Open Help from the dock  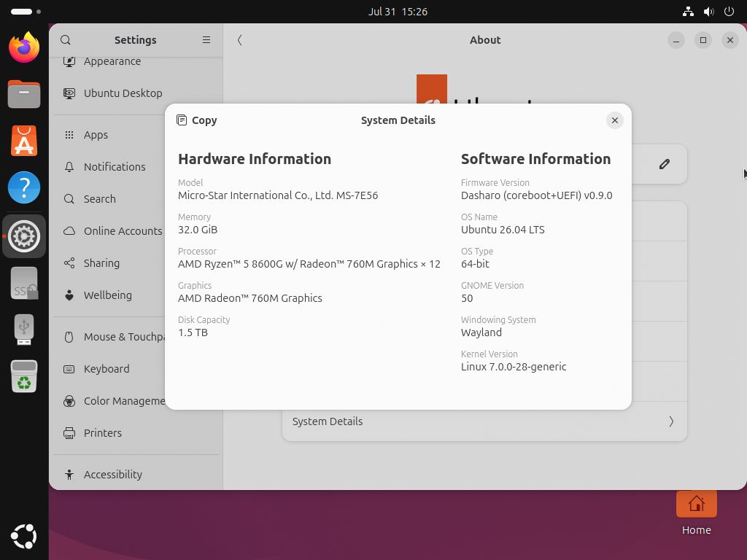[x=24, y=187]
